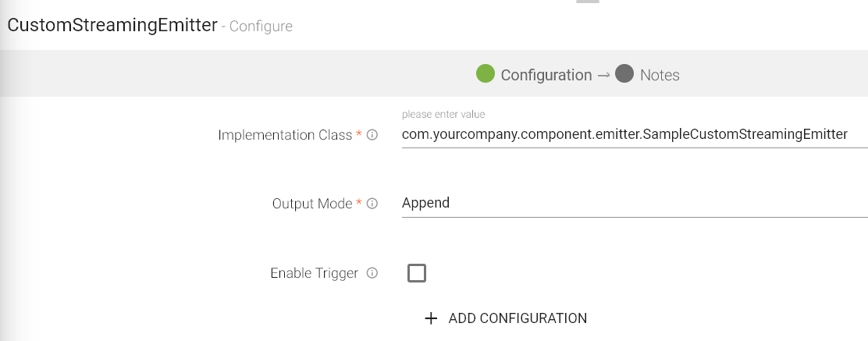Image resolution: width=868 pixels, height=341 pixels.
Task: Click the info icon beside Implementation Class
Action: [x=372, y=135]
